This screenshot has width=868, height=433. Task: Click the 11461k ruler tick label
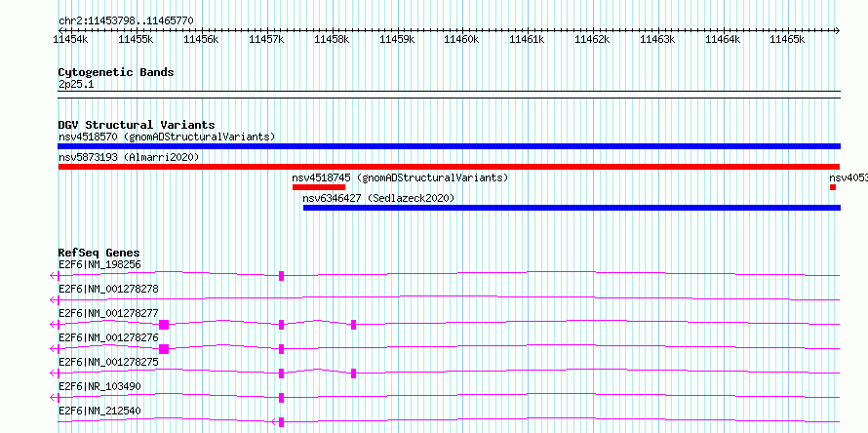click(x=527, y=39)
